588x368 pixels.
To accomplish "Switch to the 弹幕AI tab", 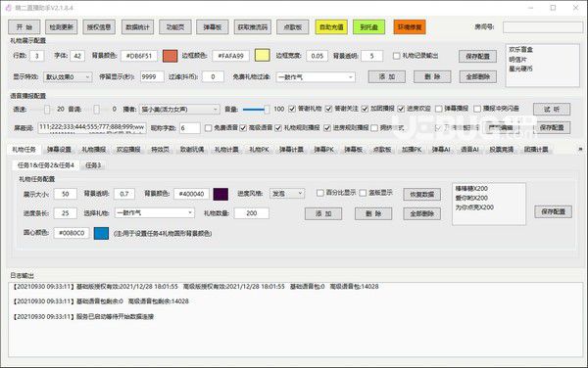I will 441,150.
